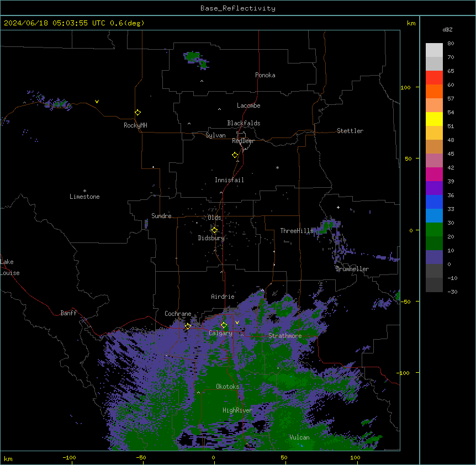Click the dBZ legend heading
The image size is (476, 465).
tap(447, 29)
